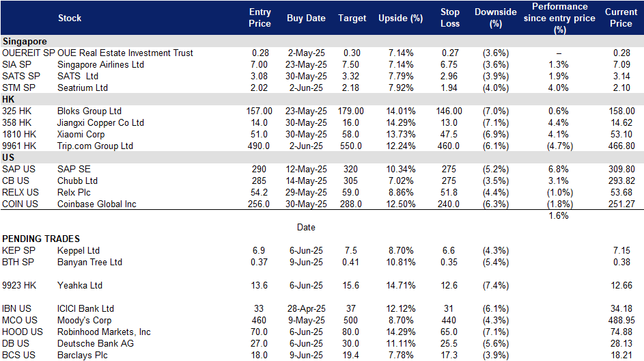Click Deutsche Bank AG name
This screenshot has height=361, width=644.
[x=96, y=343]
